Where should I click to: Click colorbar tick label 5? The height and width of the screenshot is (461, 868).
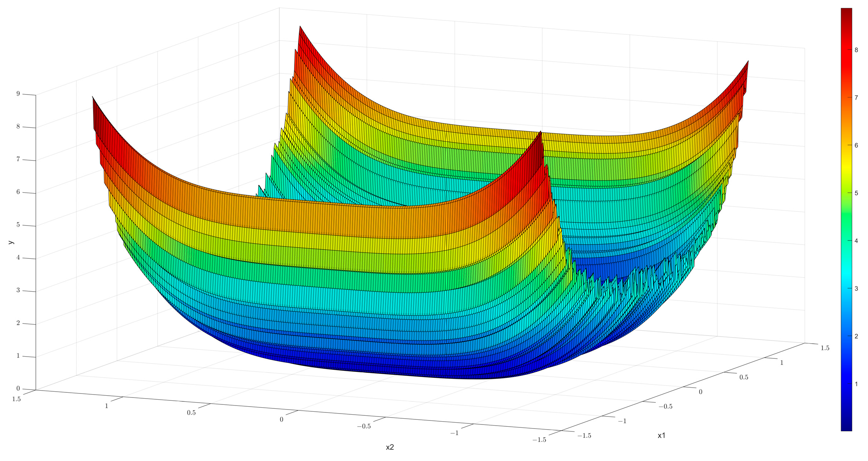[x=856, y=193]
